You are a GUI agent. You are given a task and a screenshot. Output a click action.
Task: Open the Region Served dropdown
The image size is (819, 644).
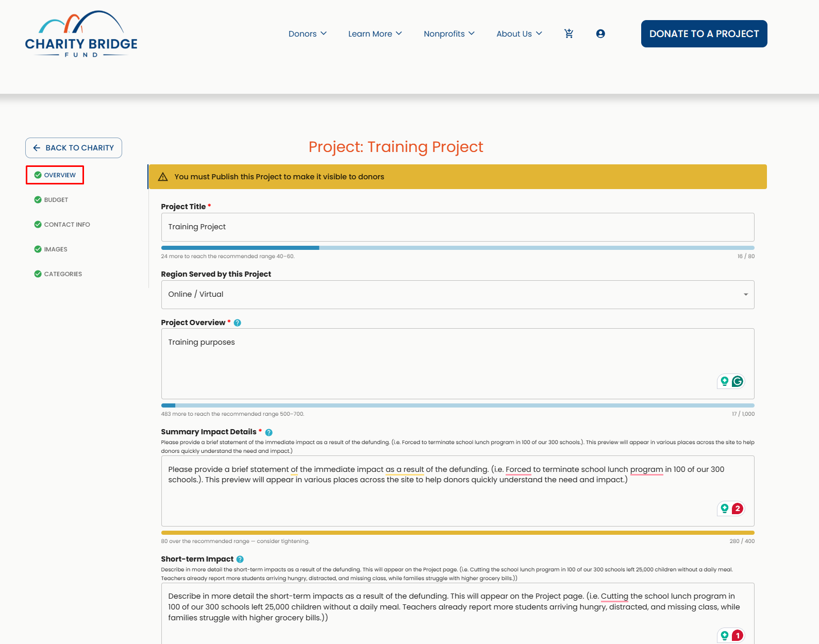coord(458,295)
